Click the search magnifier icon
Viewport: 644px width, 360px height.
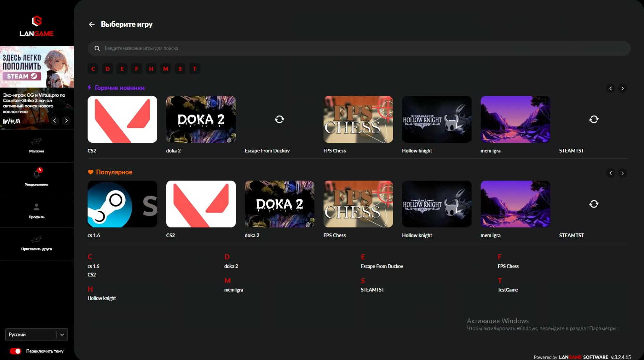pyautogui.click(x=97, y=49)
